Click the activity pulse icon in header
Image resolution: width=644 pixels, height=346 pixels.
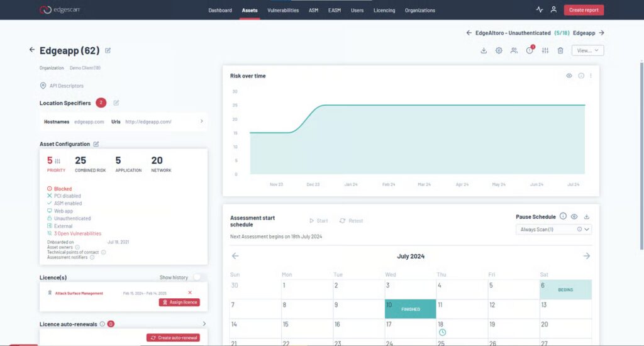point(539,9)
